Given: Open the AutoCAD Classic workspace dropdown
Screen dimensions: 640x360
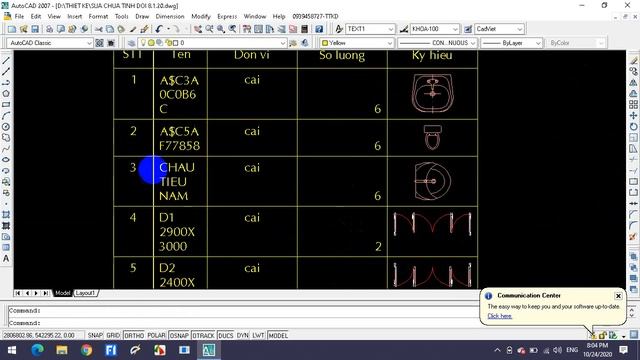Looking at the screenshot, I should click(50, 43).
